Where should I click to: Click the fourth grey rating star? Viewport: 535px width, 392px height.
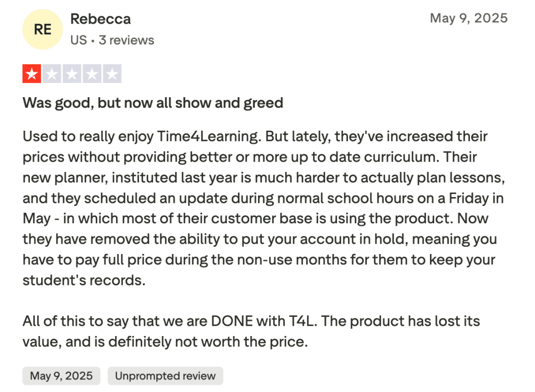(91, 74)
